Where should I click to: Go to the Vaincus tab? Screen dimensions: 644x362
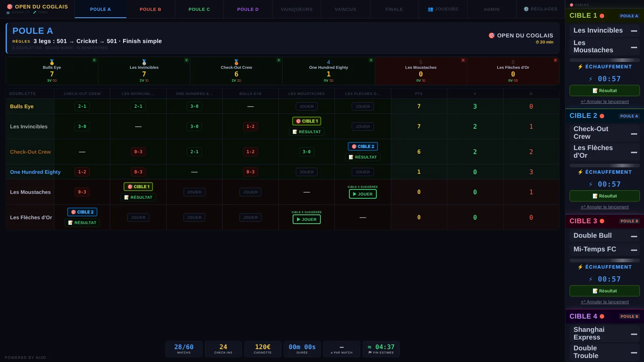click(x=345, y=9)
